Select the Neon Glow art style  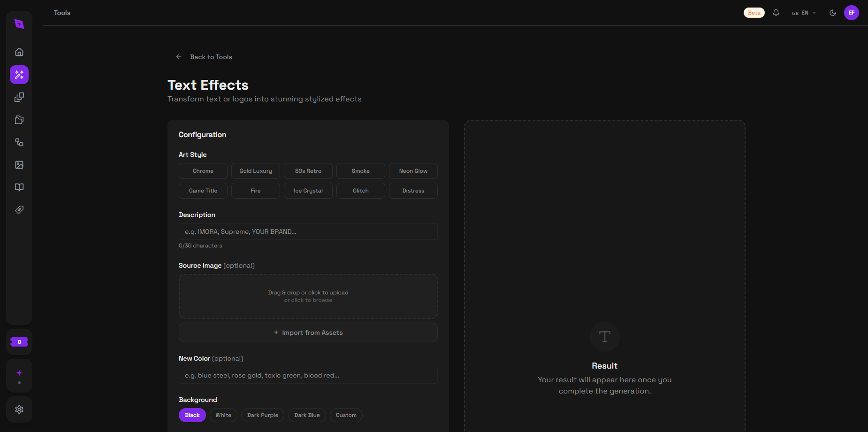tap(413, 171)
